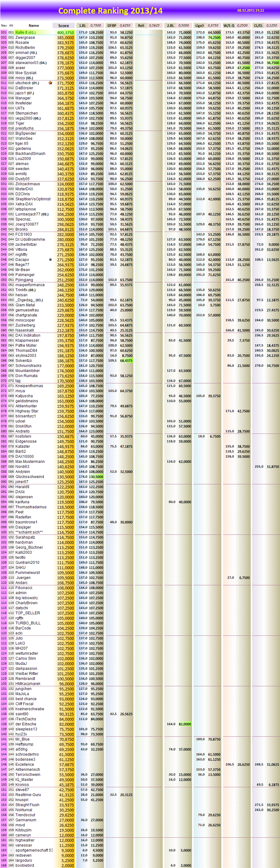Select the player name Heffalump
The height and width of the screenshot is (868, 280).
24,744
